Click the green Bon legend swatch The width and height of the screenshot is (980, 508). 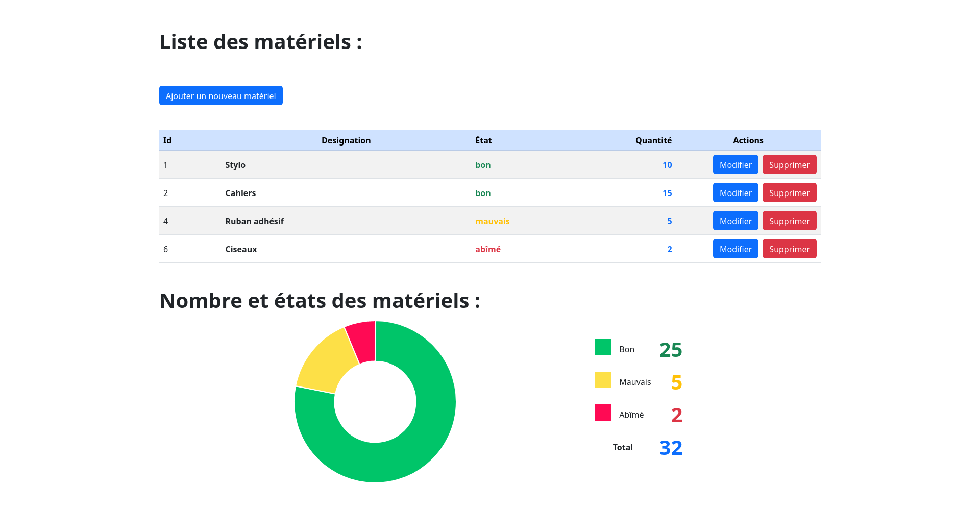click(x=602, y=347)
